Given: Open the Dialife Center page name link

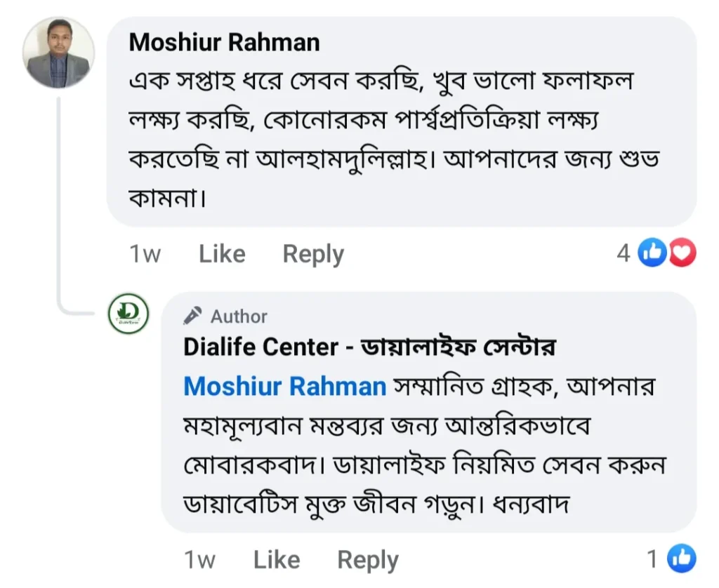Looking at the screenshot, I should coord(369,347).
